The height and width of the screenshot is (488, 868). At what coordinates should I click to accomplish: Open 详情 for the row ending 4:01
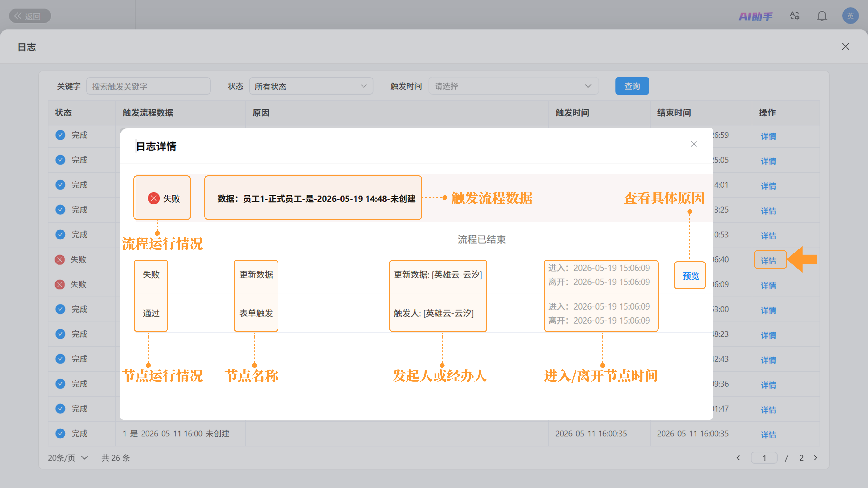(768, 186)
